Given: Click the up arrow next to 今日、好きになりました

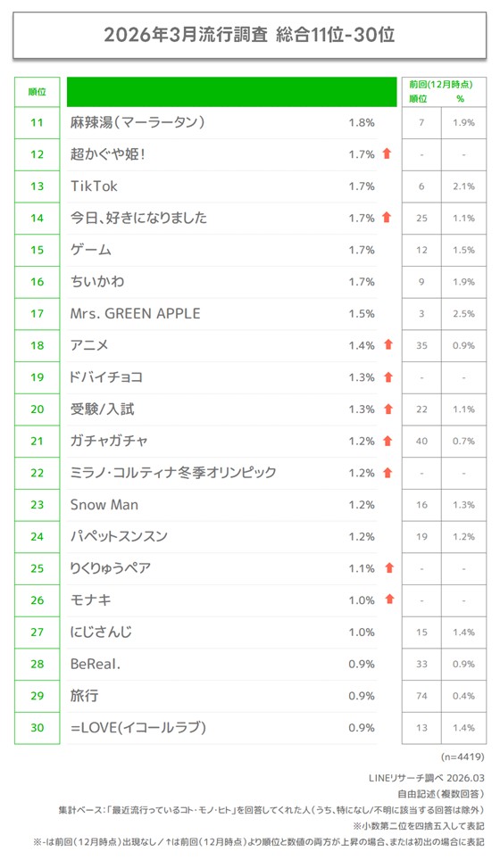Looking at the screenshot, I should coord(387,217).
